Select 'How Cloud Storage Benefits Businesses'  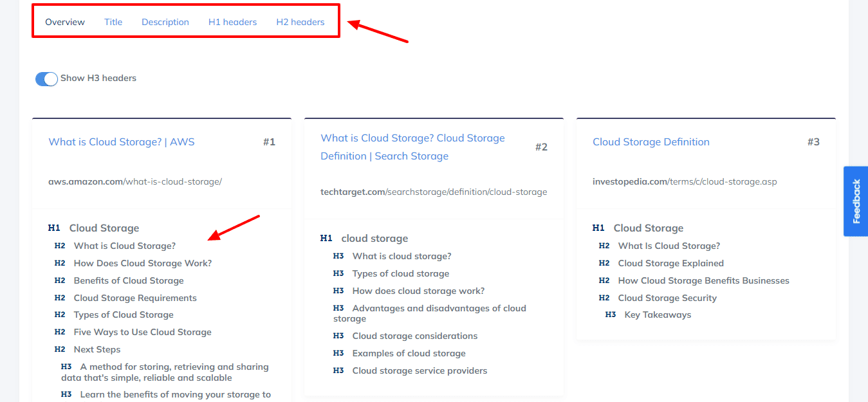coord(704,280)
